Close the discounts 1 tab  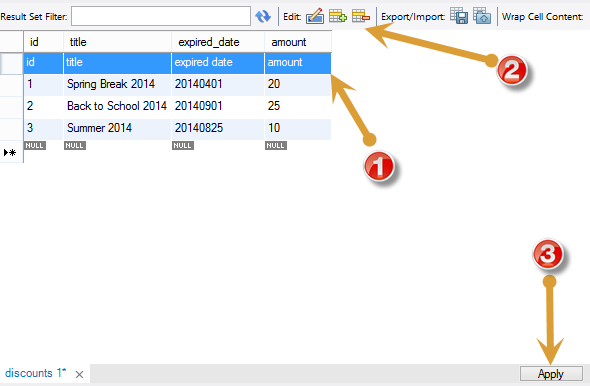(79, 374)
